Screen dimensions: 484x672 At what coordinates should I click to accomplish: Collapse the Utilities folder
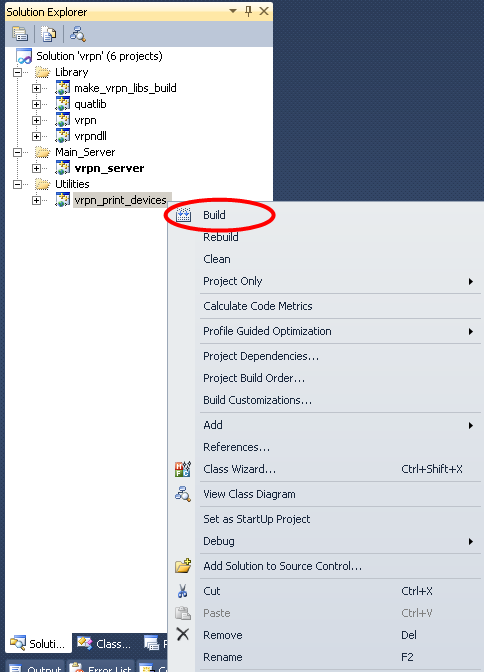pos(18,184)
